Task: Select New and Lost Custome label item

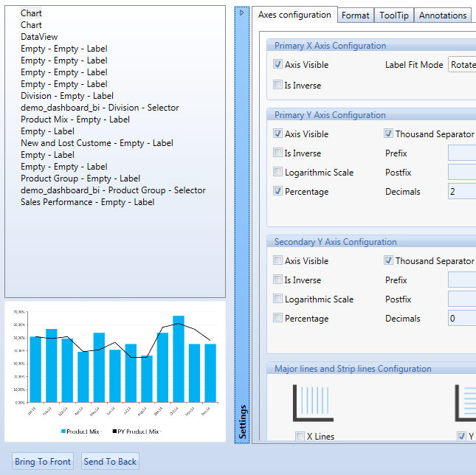Action: 97,143
